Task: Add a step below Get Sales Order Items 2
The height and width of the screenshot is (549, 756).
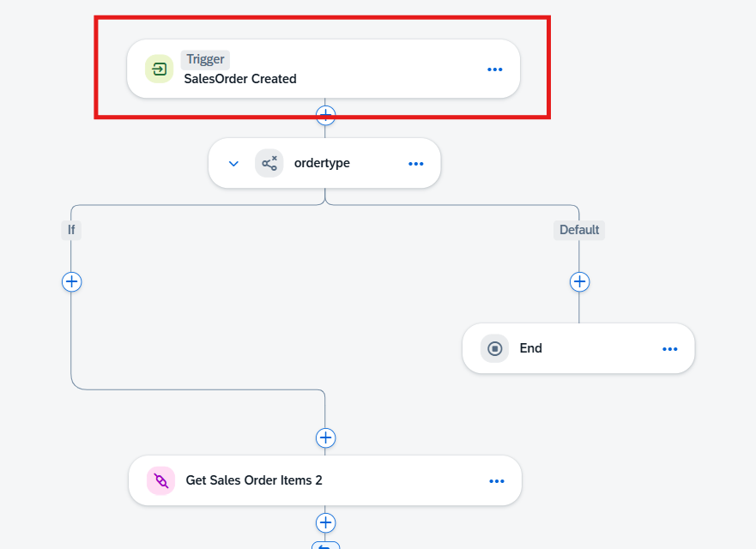Action: 325,522
